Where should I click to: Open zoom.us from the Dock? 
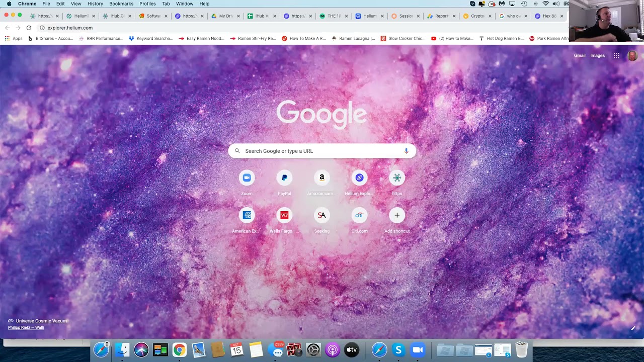tap(418, 349)
